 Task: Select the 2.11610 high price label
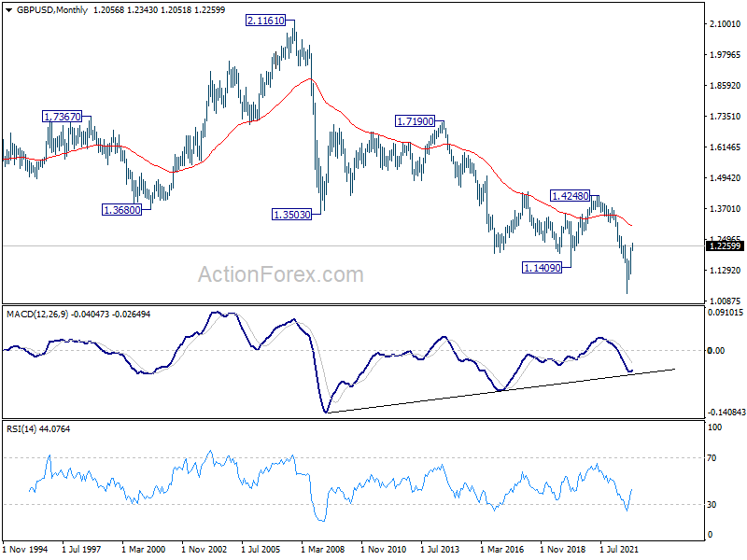click(266, 21)
